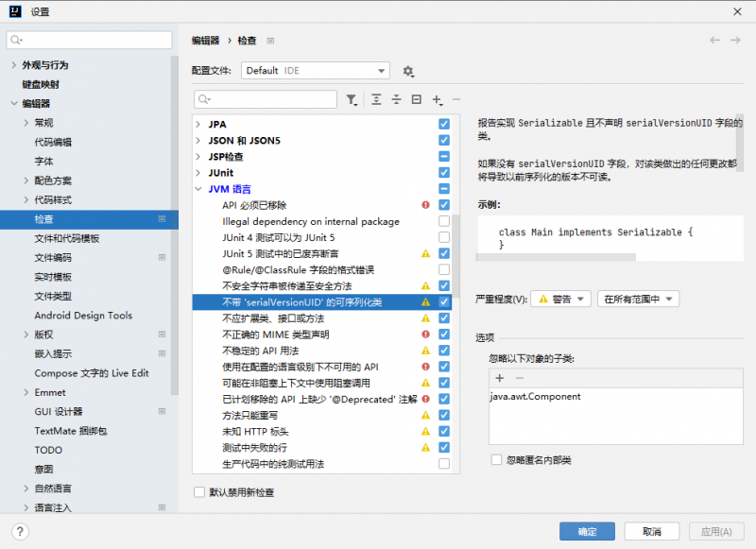This screenshot has height=549, width=756.
Task: Click the forward navigation arrow
Action: point(735,40)
